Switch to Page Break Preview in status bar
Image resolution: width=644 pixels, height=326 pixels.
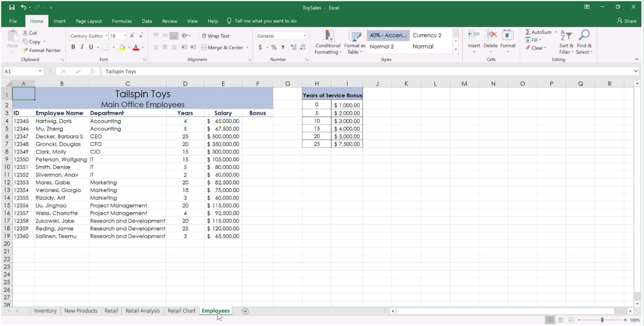click(x=571, y=320)
